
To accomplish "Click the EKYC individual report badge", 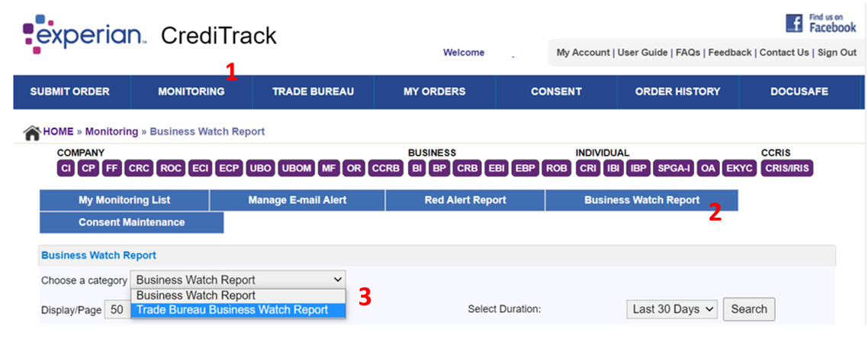I will [739, 168].
